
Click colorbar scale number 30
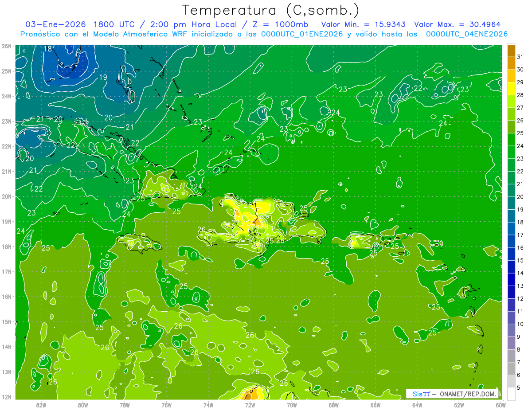(x=520, y=70)
